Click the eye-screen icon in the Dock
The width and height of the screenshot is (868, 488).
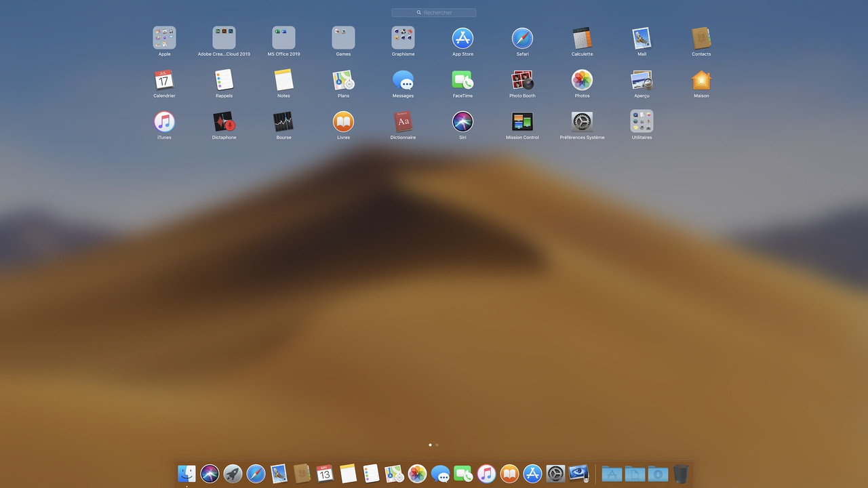pyautogui.click(x=578, y=473)
